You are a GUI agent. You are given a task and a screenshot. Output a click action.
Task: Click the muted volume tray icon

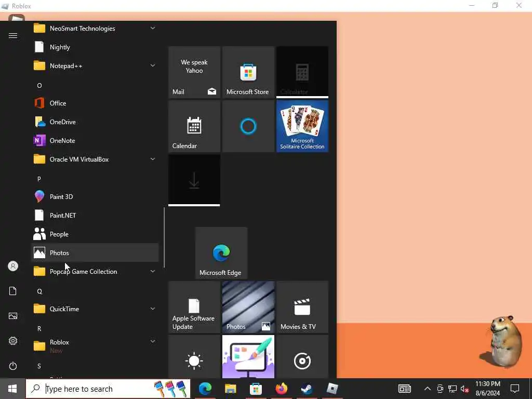click(x=465, y=389)
